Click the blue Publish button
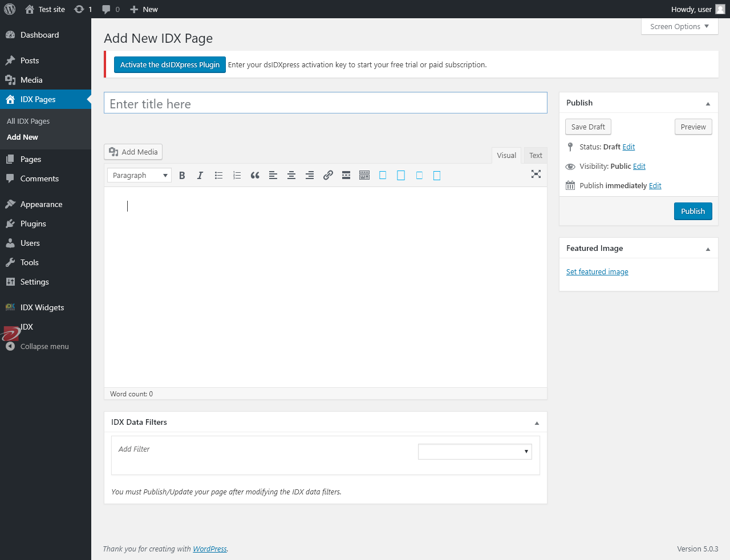This screenshot has height=560, width=730. point(693,211)
